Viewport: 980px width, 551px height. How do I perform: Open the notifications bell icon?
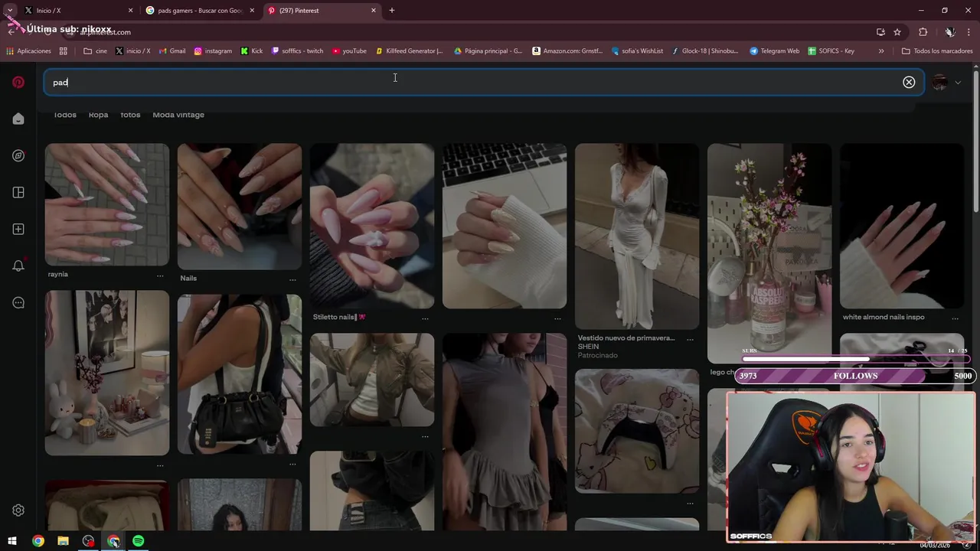click(18, 266)
